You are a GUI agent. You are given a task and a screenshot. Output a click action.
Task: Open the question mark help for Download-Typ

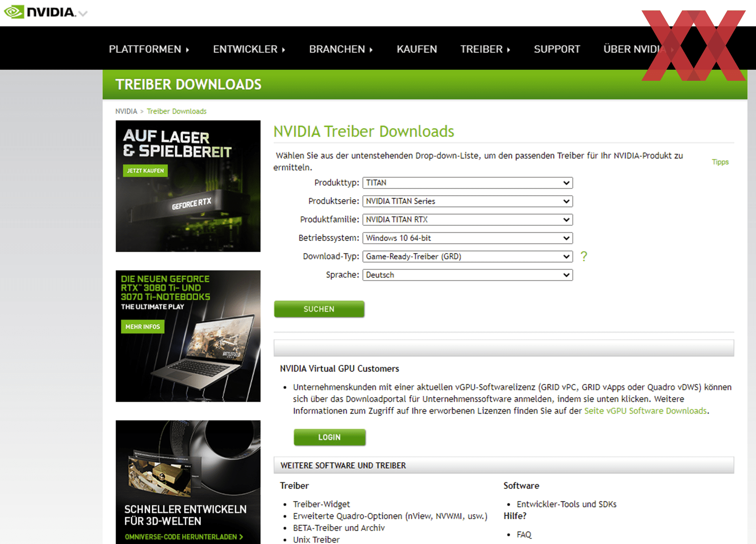(x=584, y=256)
